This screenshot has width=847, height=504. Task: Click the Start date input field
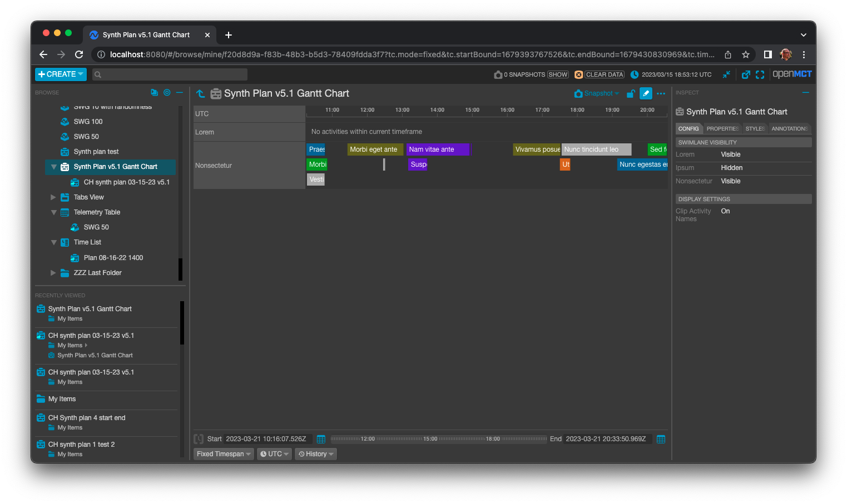[x=268, y=438]
